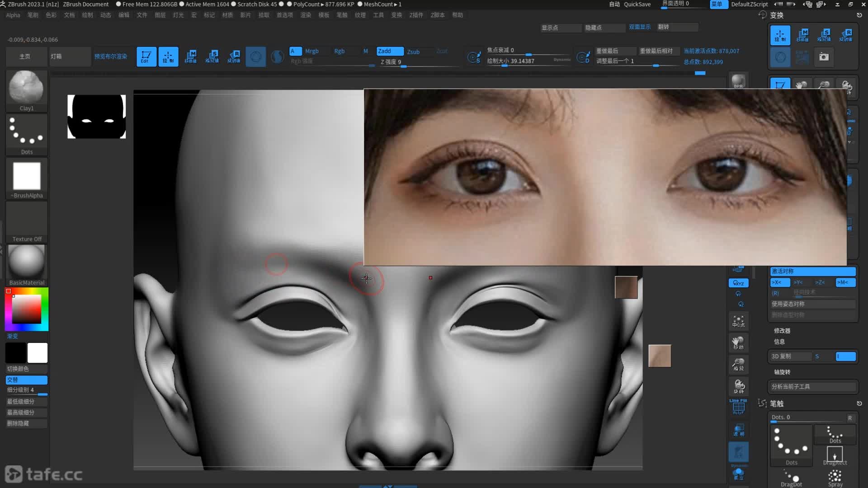Open the 渲染 (Render) menu
This screenshot has height=488, width=868.
coord(306,15)
